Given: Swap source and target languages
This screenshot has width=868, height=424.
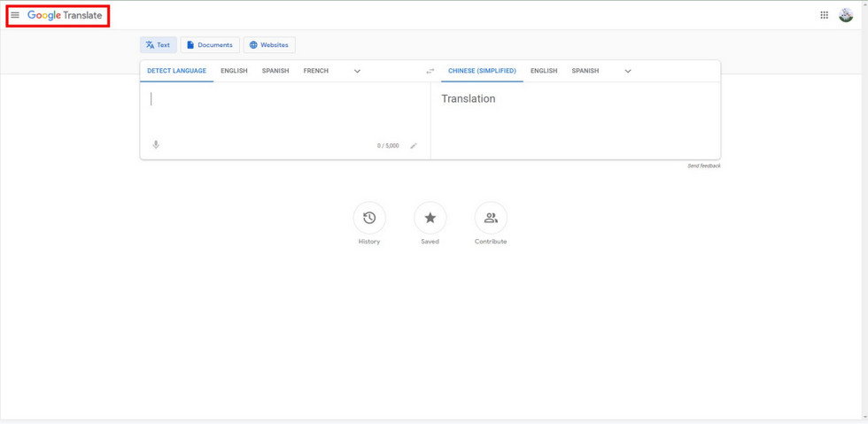Looking at the screenshot, I should (430, 71).
